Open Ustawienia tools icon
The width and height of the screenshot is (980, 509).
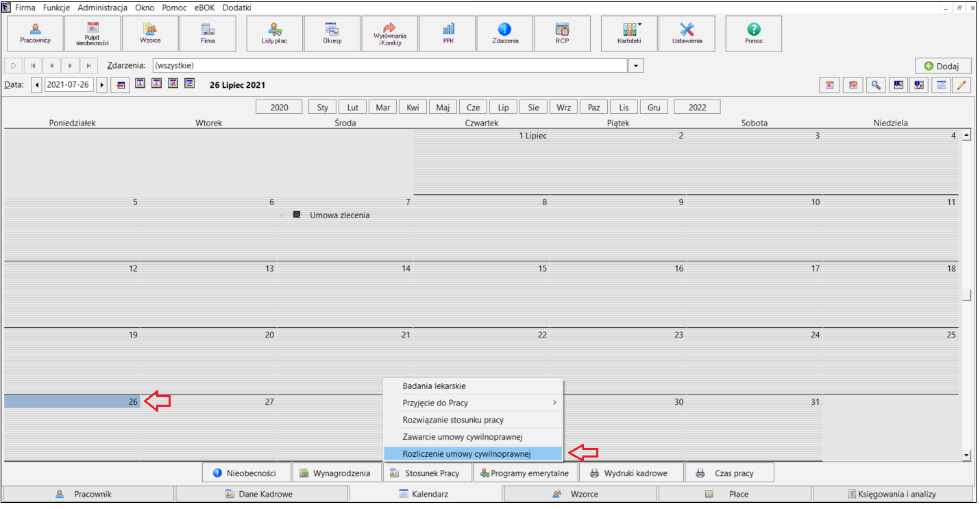[687, 34]
